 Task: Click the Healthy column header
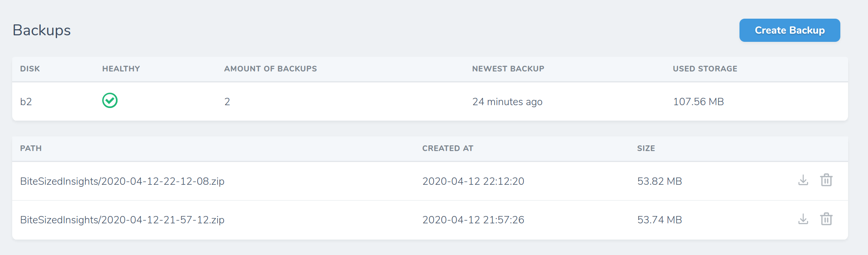[x=121, y=69]
